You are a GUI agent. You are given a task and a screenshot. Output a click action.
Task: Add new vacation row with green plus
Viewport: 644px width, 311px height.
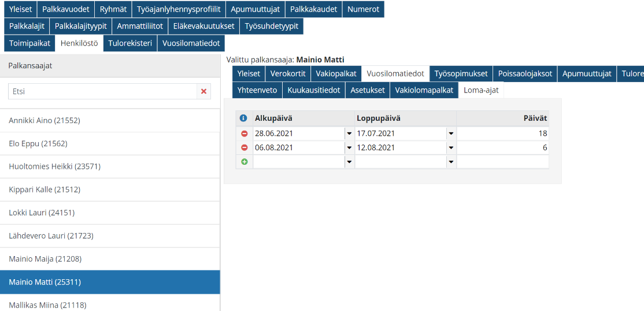[x=244, y=162]
